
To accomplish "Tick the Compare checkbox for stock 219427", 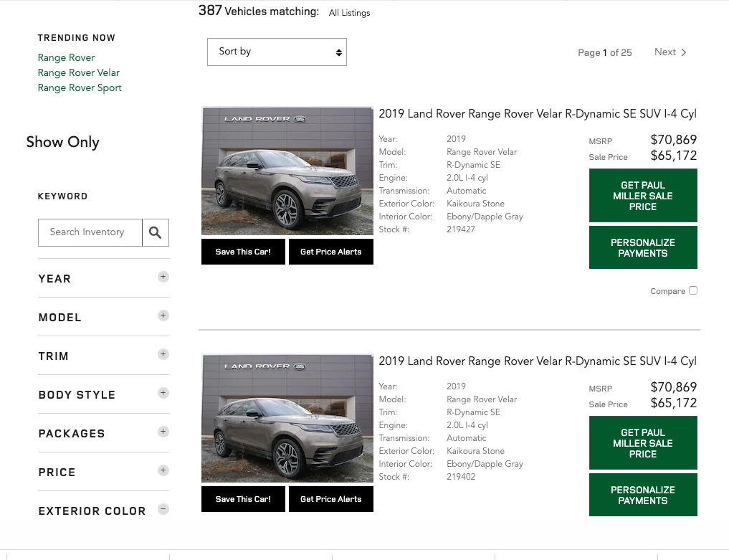I will [x=693, y=290].
